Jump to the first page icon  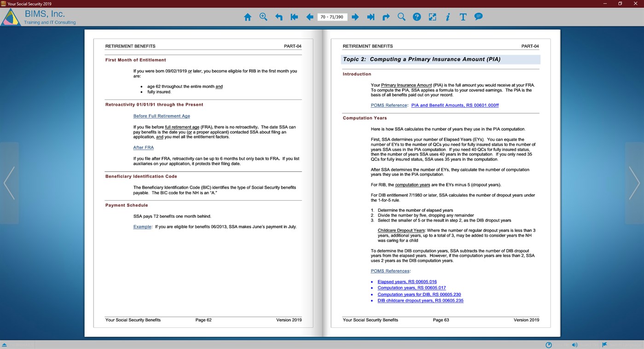tap(294, 17)
